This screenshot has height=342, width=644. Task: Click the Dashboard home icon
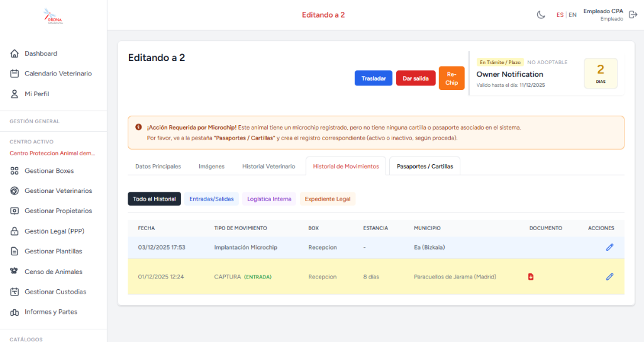point(14,53)
